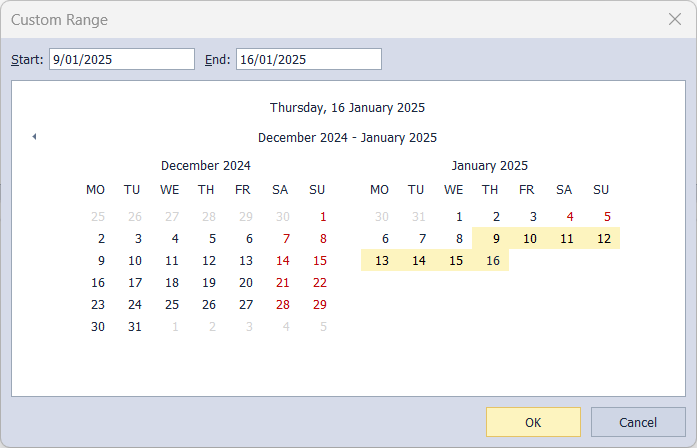Screen dimensions: 697x448
Task: Click the December 2024 month header
Action: click(x=206, y=166)
